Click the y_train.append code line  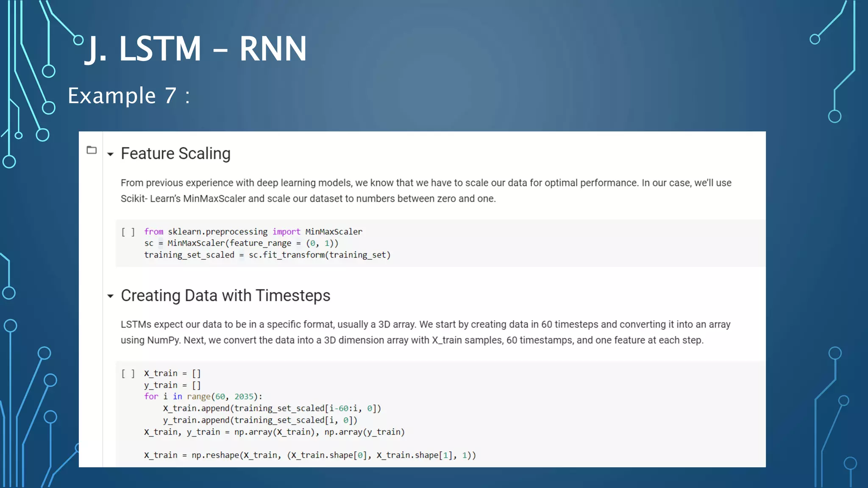coord(260,420)
